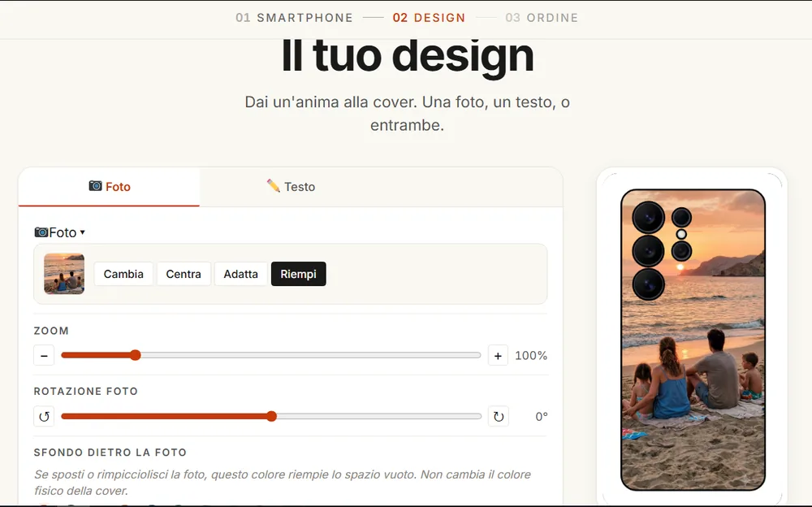Increase zoom with the plus button
The width and height of the screenshot is (812, 507).
498,356
